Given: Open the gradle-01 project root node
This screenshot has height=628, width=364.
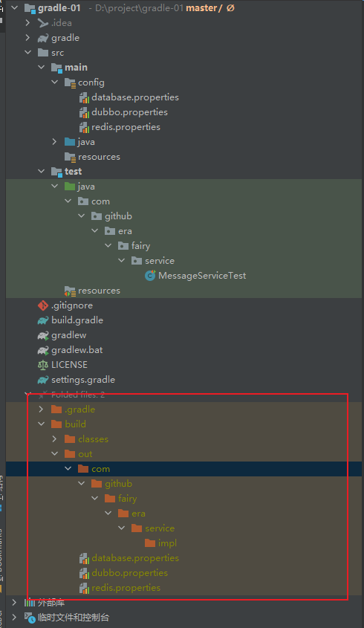Looking at the screenshot, I should click(x=59, y=7).
